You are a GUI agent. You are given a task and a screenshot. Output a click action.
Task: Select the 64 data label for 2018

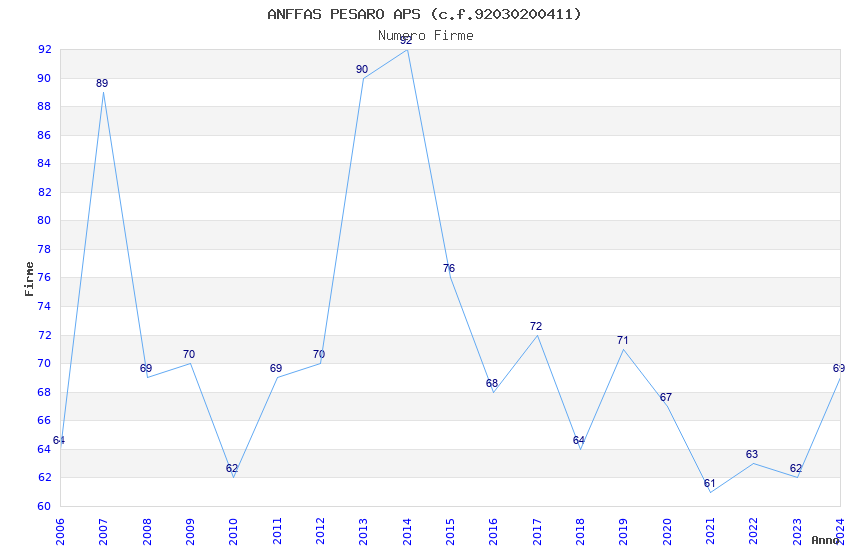[x=579, y=440]
